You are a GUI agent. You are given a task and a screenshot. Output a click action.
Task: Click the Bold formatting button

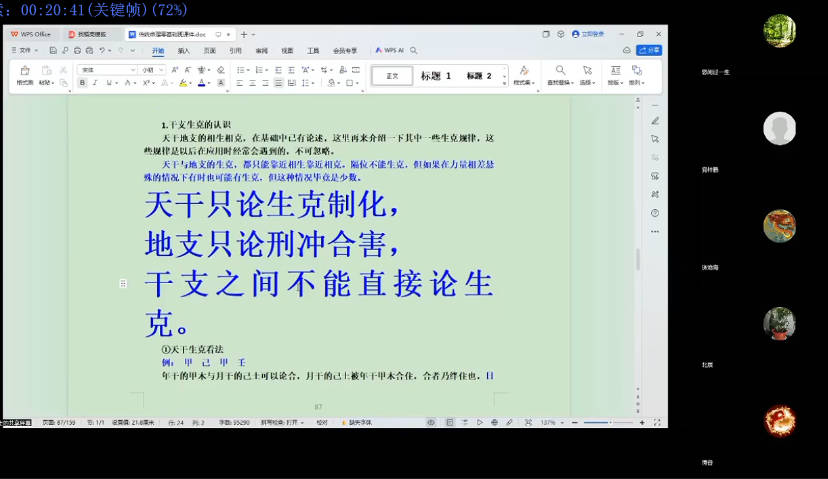[82, 83]
